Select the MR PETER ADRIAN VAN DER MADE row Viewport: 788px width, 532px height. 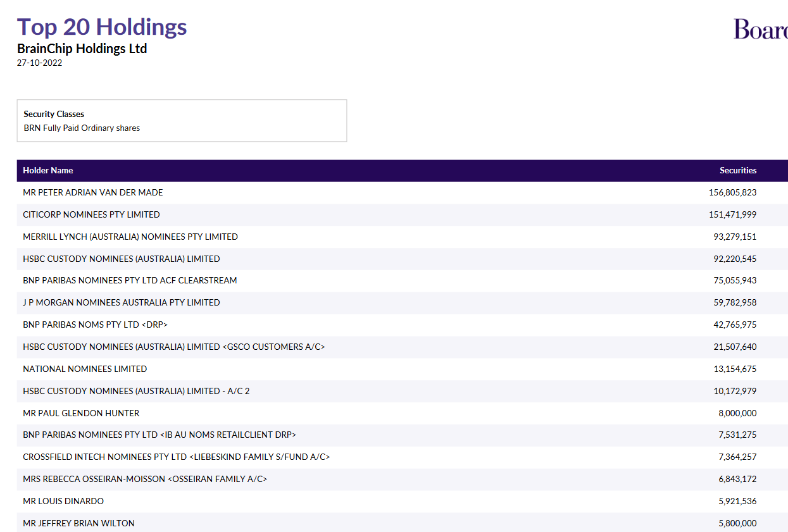[93, 192]
